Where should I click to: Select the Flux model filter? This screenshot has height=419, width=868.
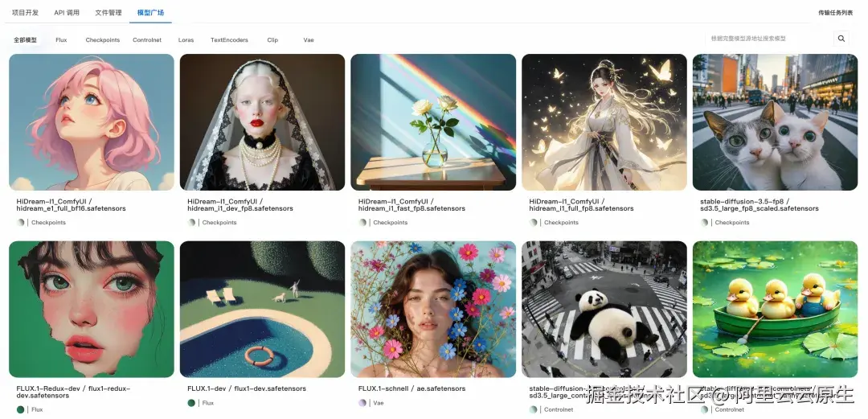[x=61, y=40]
